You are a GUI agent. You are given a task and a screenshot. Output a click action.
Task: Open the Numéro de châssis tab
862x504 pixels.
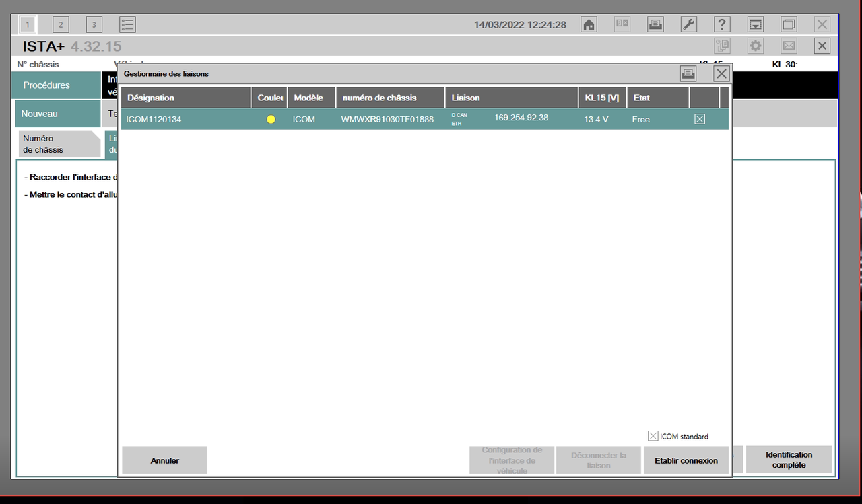click(59, 144)
